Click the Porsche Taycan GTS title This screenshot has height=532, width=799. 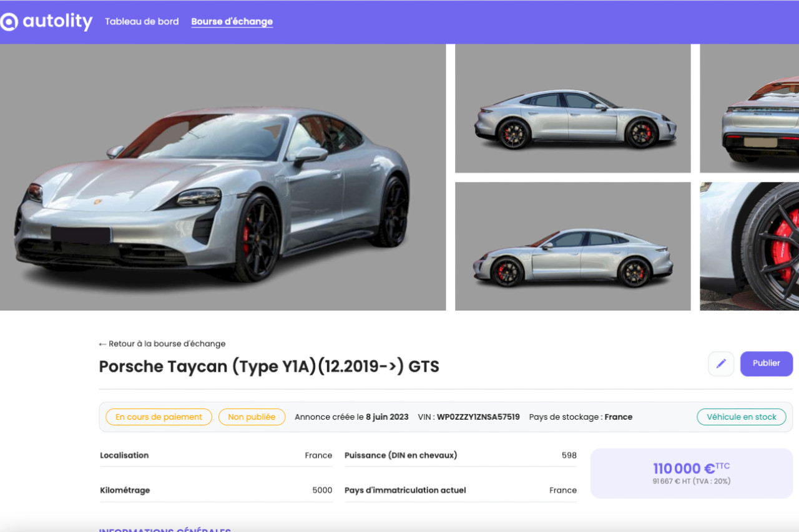269,366
